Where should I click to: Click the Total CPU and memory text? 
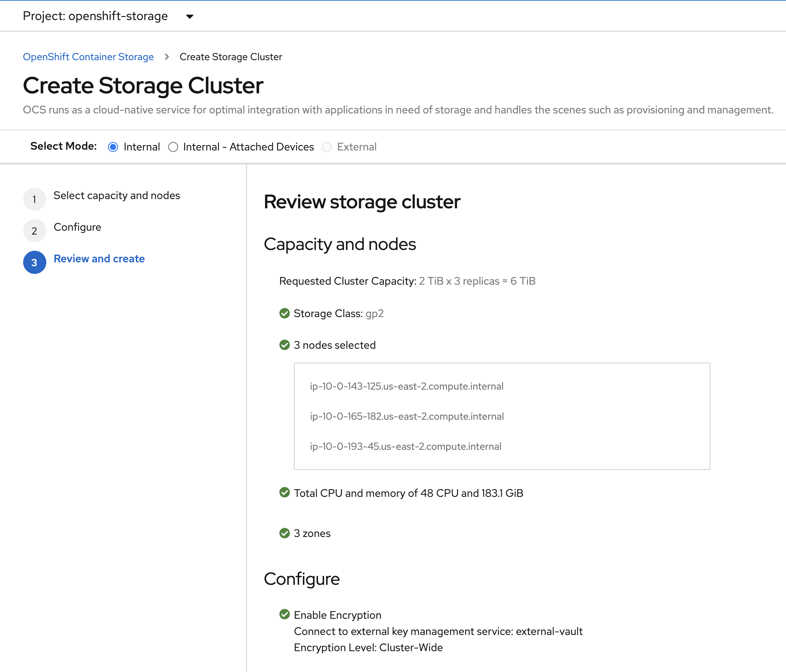pos(408,493)
